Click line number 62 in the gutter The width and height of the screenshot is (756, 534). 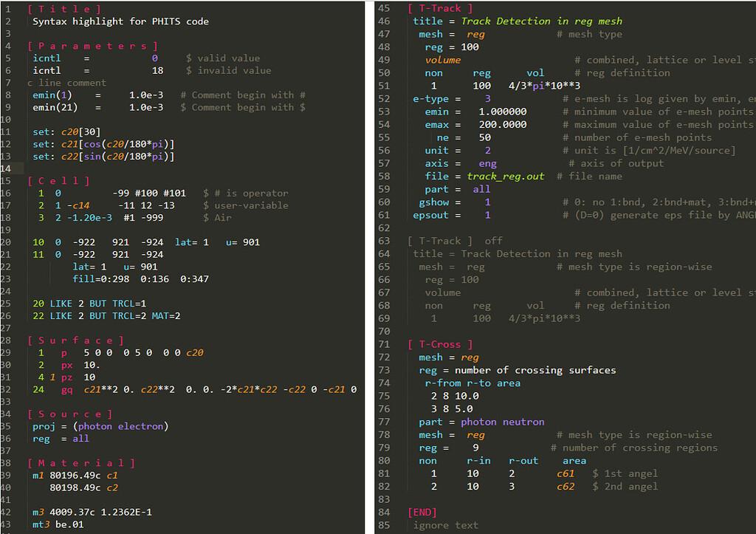coord(384,228)
